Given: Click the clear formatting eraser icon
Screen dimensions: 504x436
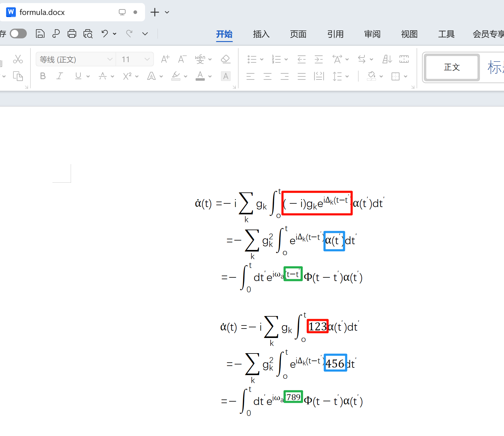Looking at the screenshot, I should [225, 59].
